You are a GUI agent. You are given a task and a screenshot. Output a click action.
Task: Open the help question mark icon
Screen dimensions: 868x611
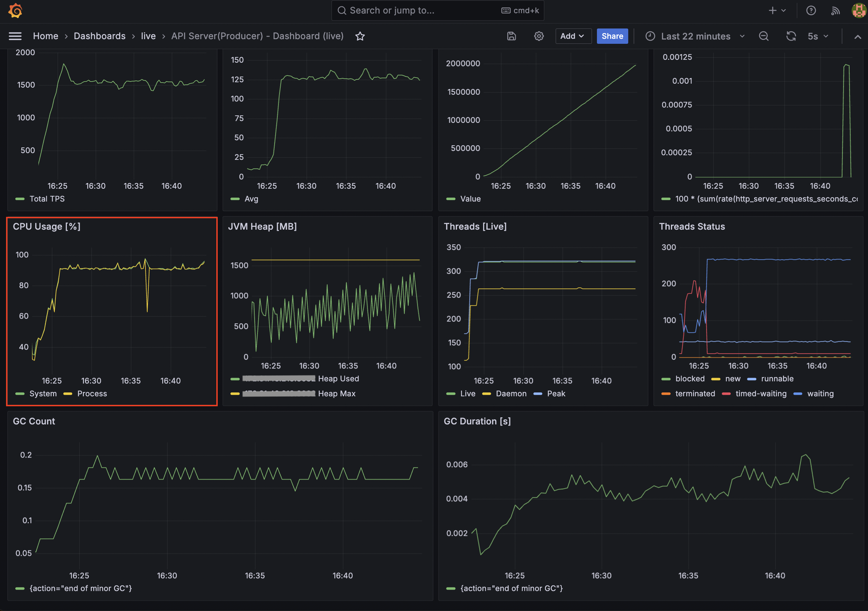[810, 11]
